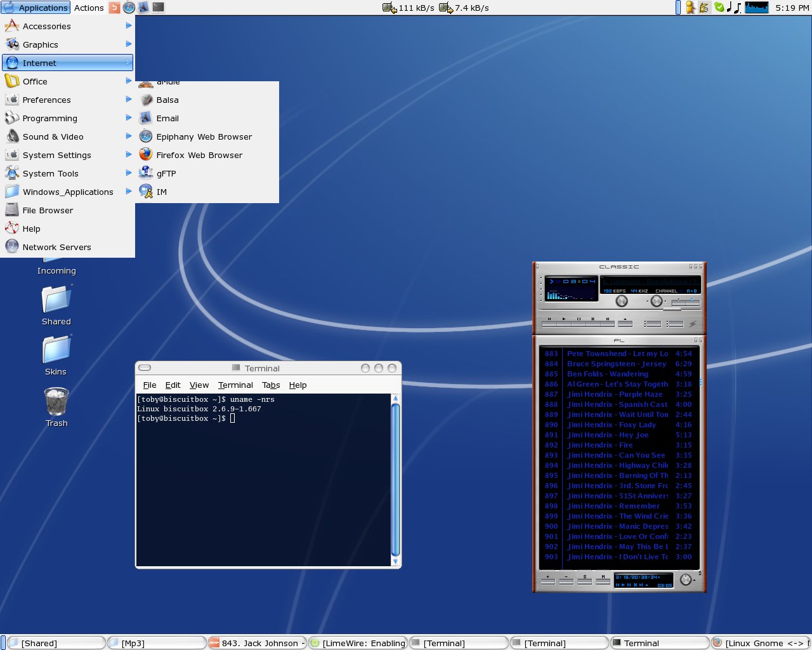Open Terminal window View menu
Image resolution: width=812 pixels, height=650 pixels.
click(199, 385)
